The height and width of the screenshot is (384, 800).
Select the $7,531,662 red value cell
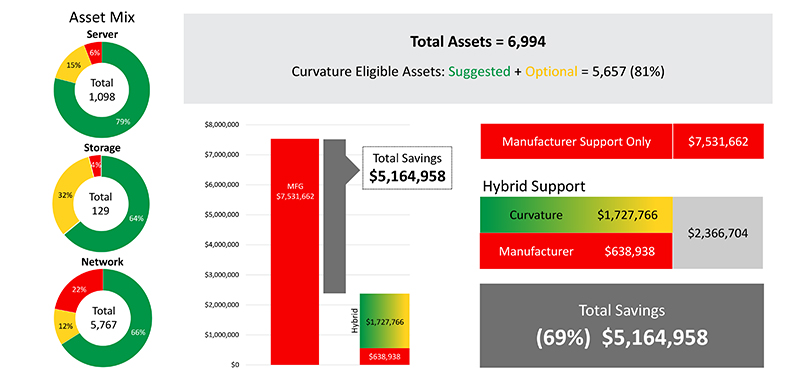pyautogui.click(x=718, y=141)
